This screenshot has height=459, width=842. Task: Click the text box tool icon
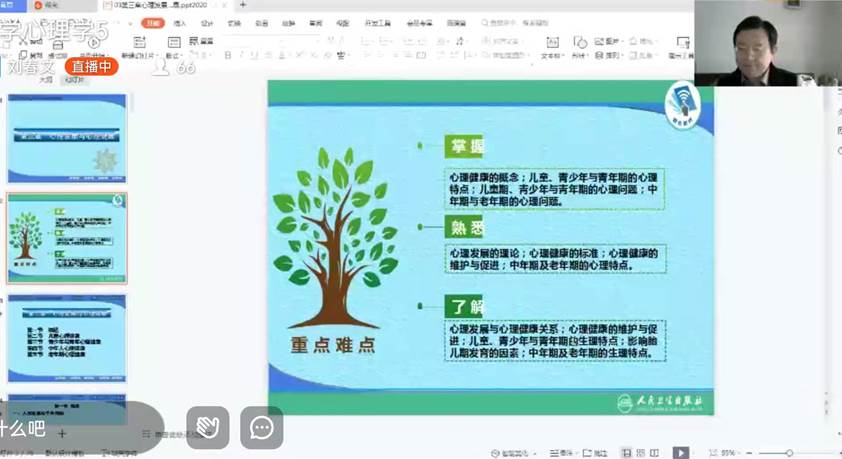[552, 43]
